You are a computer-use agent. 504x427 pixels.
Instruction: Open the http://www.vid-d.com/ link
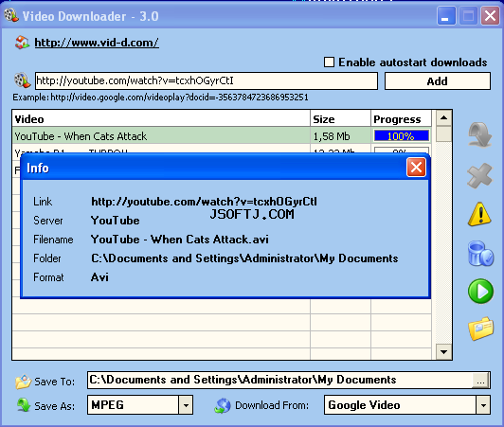point(97,43)
